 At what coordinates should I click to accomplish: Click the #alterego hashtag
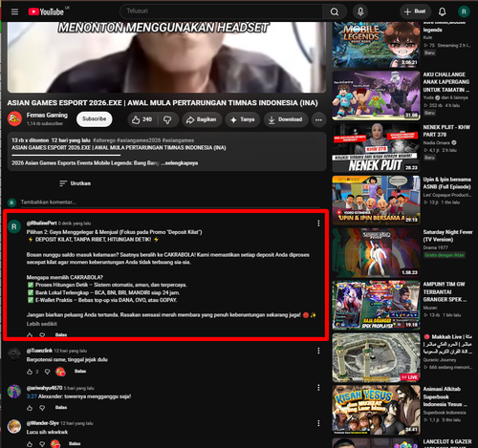104,140
